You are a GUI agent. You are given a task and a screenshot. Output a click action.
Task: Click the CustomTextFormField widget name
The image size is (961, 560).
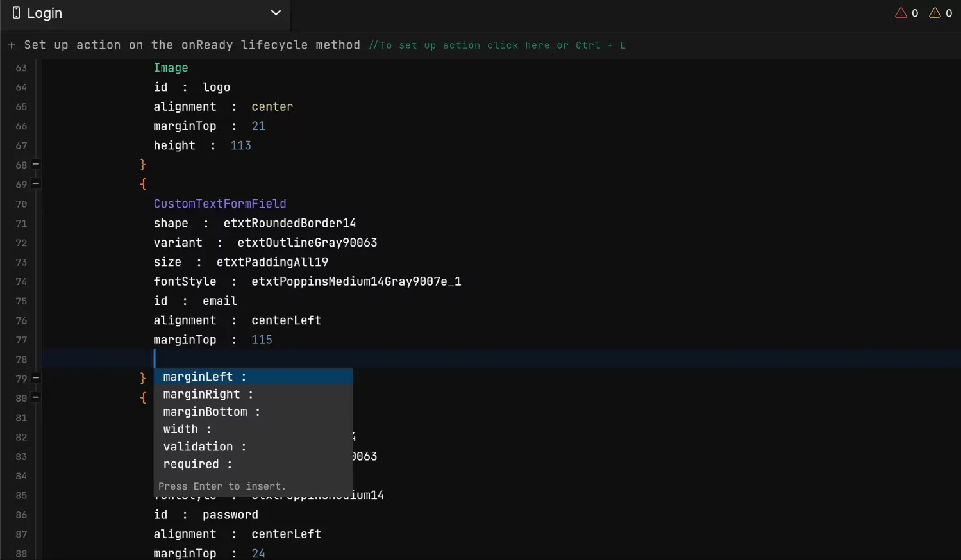coord(220,204)
